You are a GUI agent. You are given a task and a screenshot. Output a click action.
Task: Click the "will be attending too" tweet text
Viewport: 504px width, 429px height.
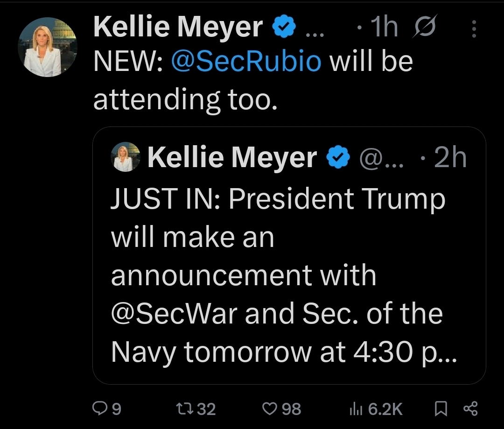187,99
